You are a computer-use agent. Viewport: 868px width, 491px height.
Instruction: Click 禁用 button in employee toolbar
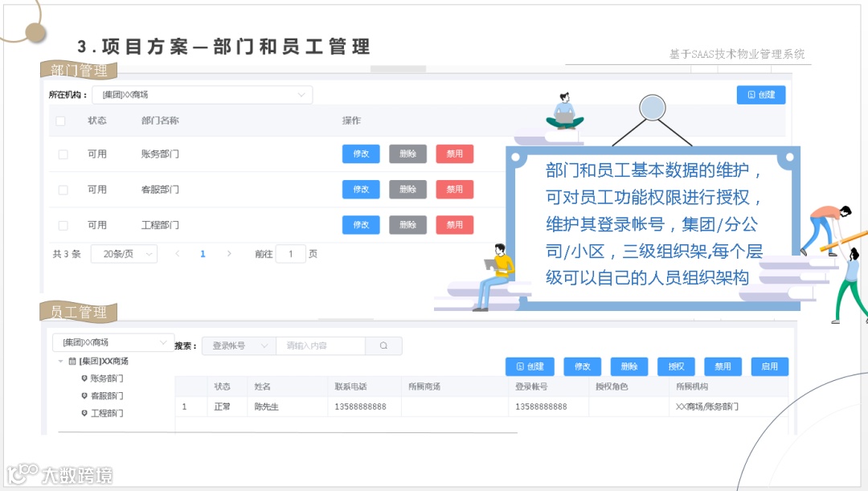click(x=723, y=366)
